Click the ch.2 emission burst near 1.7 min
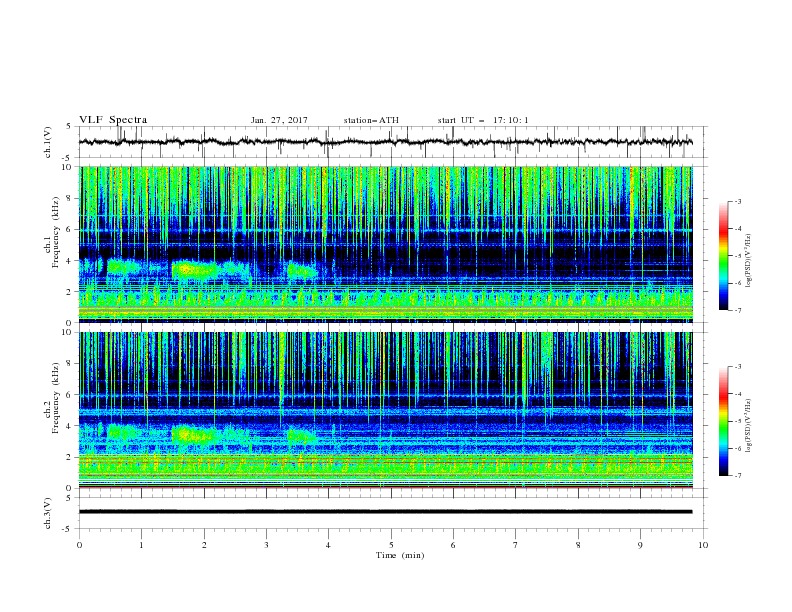Image resolution: width=792 pixels, height=612 pixels. (x=196, y=434)
